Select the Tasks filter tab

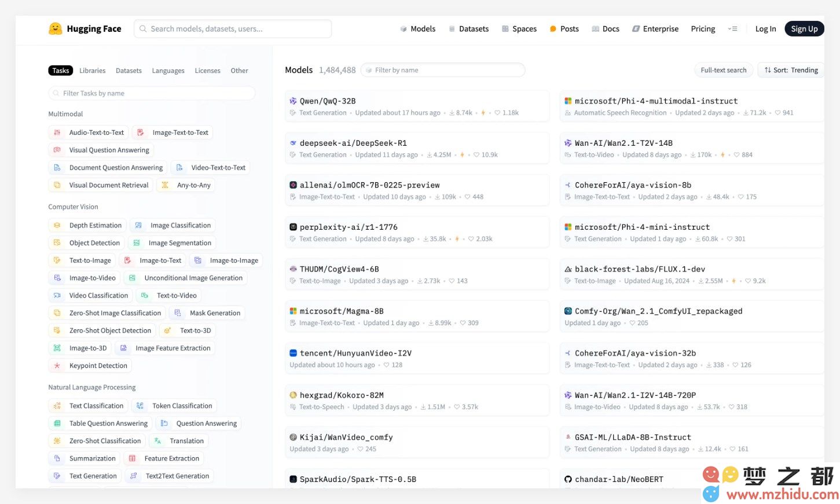click(x=61, y=71)
